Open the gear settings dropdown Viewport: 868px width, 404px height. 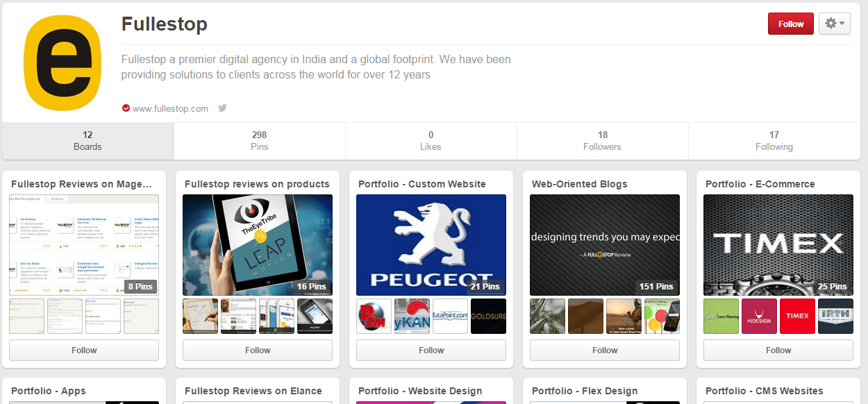click(x=834, y=24)
